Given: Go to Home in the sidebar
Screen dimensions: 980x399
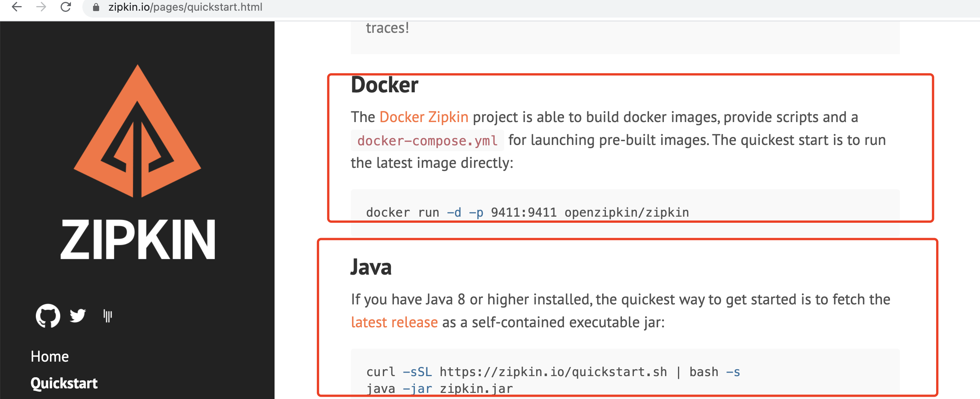Looking at the screenshot, I should click(50, 356).
